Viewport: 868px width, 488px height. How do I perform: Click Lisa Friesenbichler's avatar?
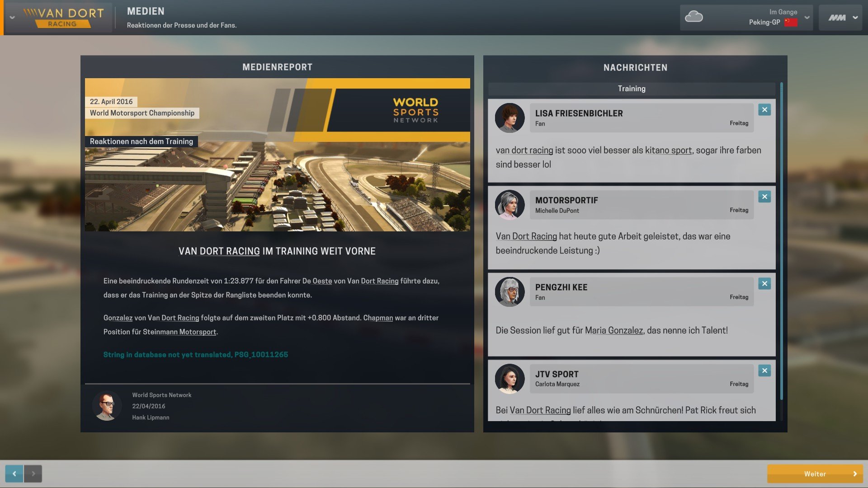tap(509, 118)
